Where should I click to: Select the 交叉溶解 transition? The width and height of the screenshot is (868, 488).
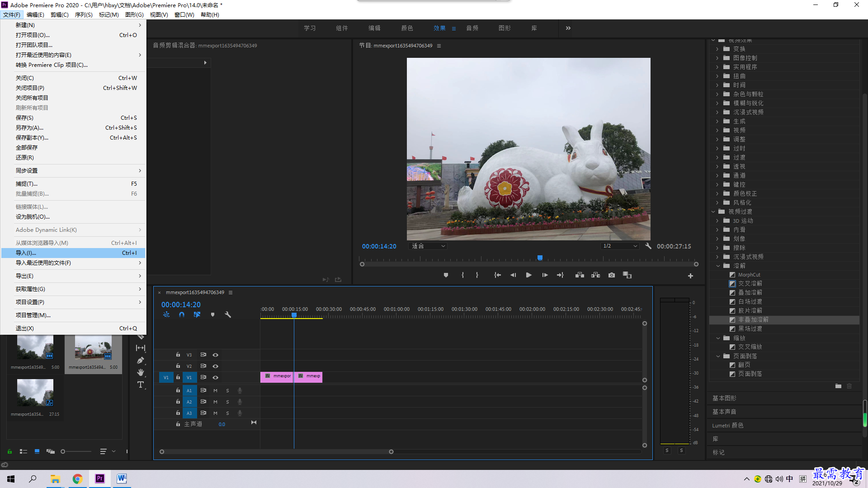tap(750, 283)
